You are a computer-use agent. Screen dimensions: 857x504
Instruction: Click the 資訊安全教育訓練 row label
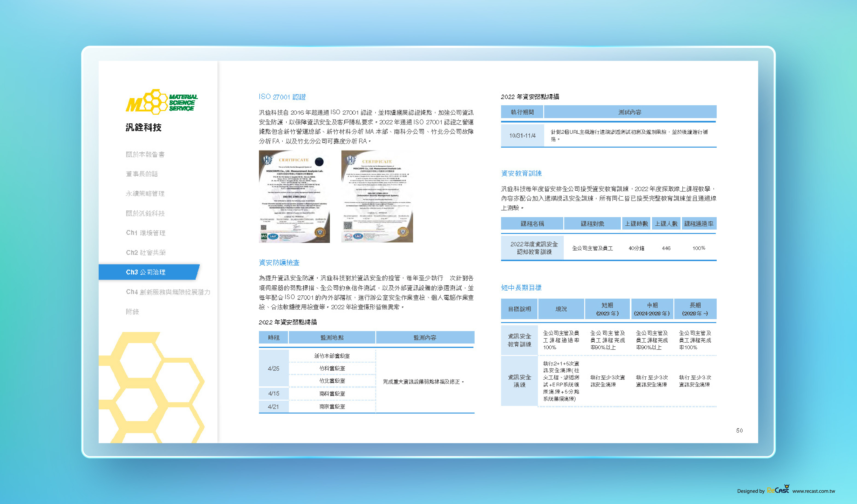(x=519, y=340)
